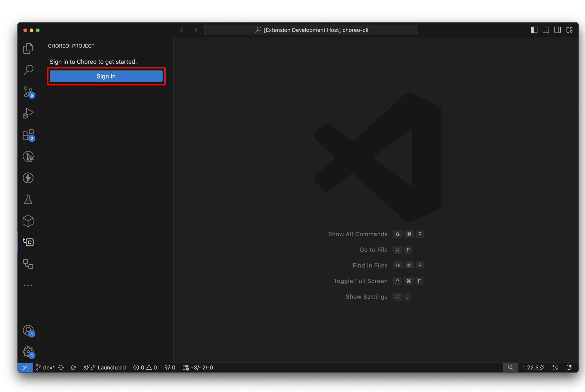
Task: Open the history clock status icon
Action: 555,367
